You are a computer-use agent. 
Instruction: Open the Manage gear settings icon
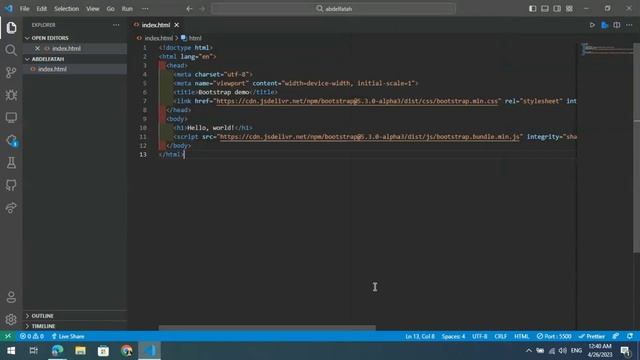pyautogui.click(x=11, y=319)
